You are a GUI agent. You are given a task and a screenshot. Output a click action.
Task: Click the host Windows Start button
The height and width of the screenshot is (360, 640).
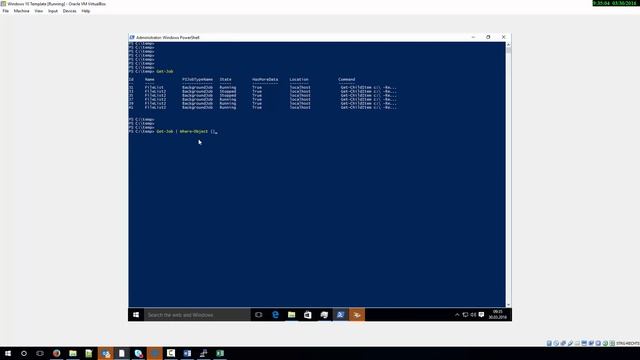[8, 353]
